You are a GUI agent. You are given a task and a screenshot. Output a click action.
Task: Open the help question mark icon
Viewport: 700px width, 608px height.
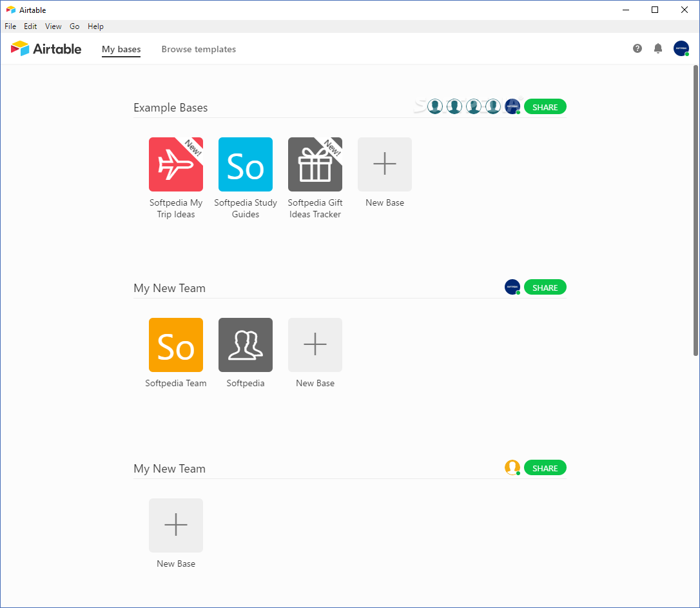click(637, 48)
